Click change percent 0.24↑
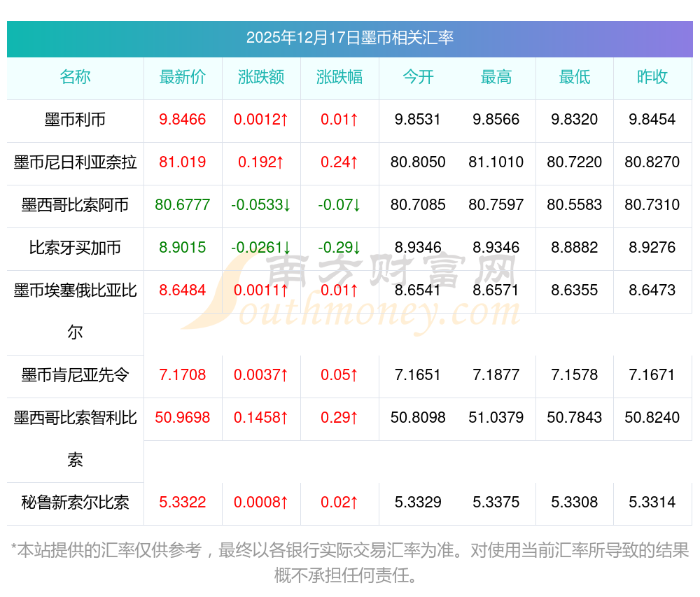The image size is (700, 597). (339, 162)
